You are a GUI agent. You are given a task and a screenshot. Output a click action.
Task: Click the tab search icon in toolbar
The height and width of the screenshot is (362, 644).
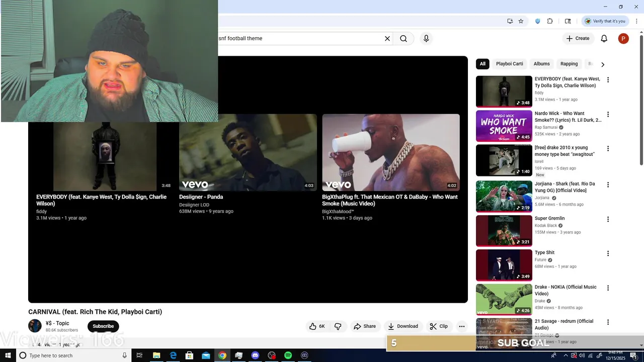568,21
